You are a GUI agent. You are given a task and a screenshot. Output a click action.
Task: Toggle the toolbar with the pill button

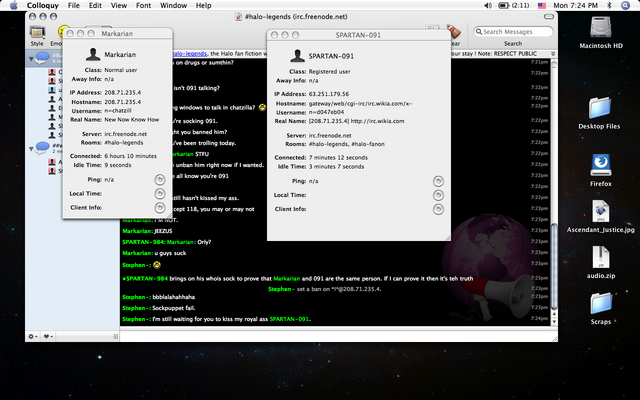click(x=549, y=17)
